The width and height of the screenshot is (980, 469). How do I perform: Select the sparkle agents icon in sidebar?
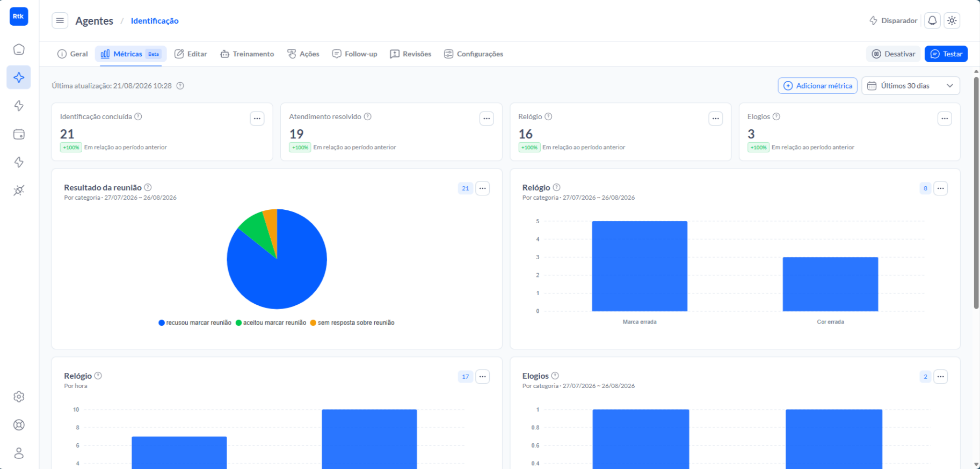point(19,77)
